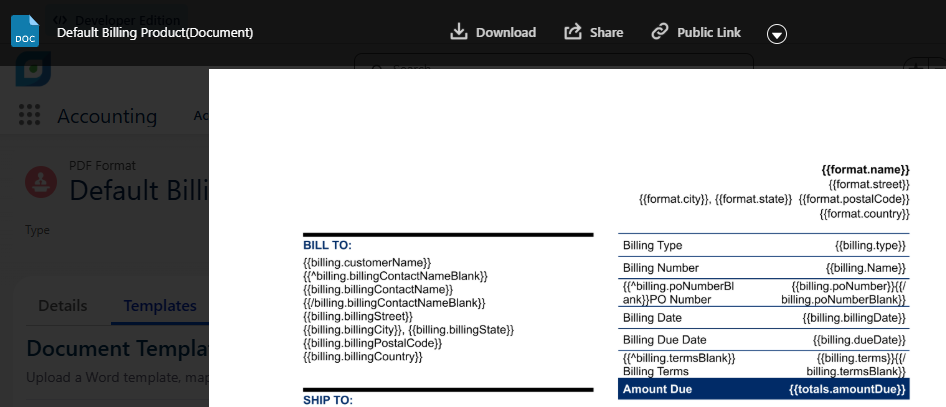Open the App Launcher dots icon
Image resolution: width=946 pixels, height=407 pixels.
(30, 115)
